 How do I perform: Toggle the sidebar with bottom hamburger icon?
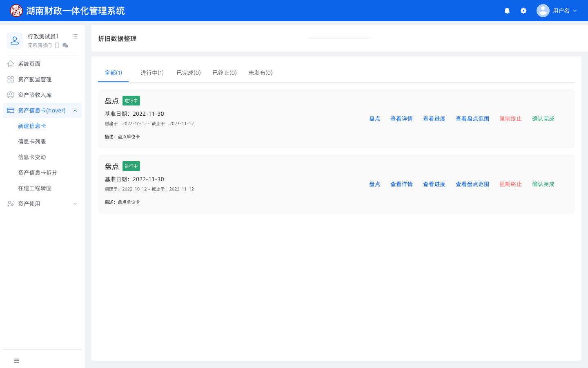(x=16, y=361)
